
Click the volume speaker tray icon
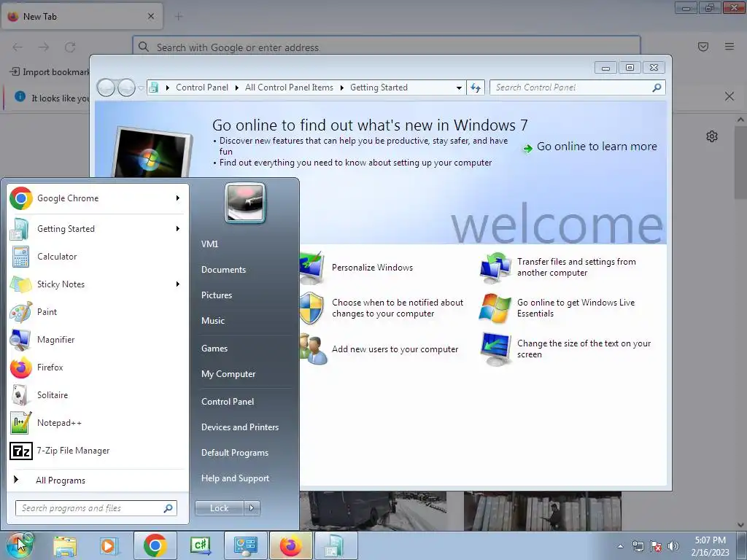pos(673,546)
